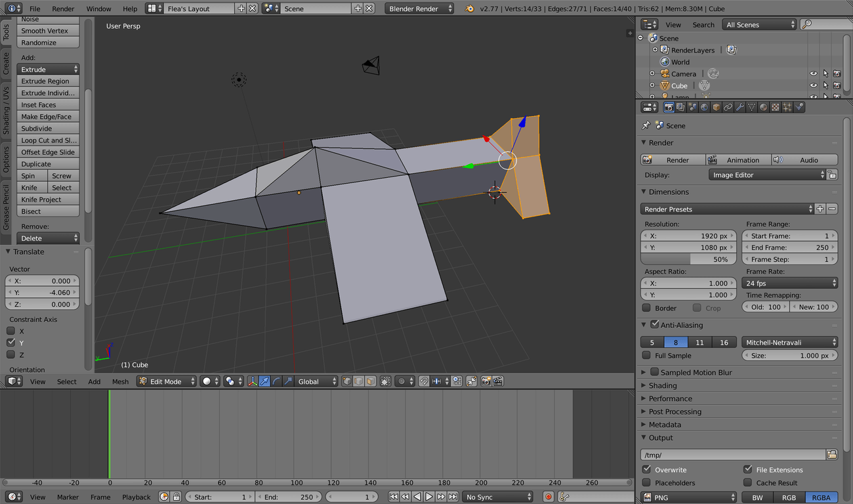The width and height of the screenshot is (853, 504).
Task: Adjust the 50% resolution percentage slider
Action: (687, 259)
